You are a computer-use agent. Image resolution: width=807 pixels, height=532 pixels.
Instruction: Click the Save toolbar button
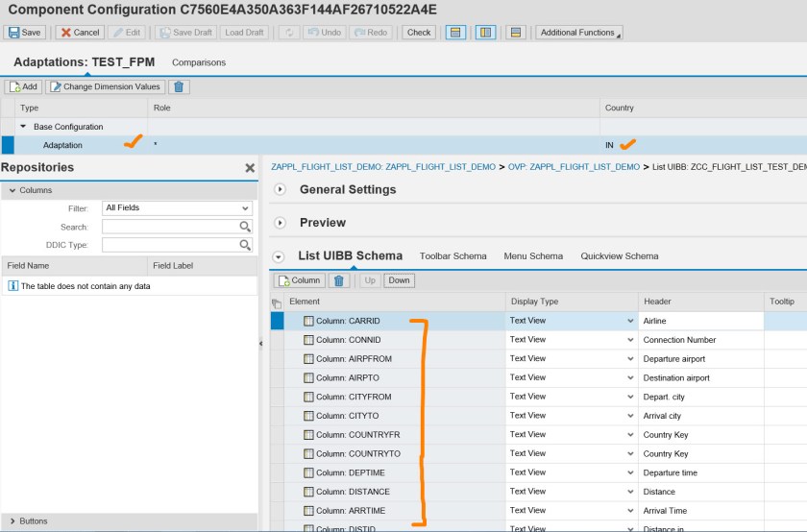pos(25,32)
